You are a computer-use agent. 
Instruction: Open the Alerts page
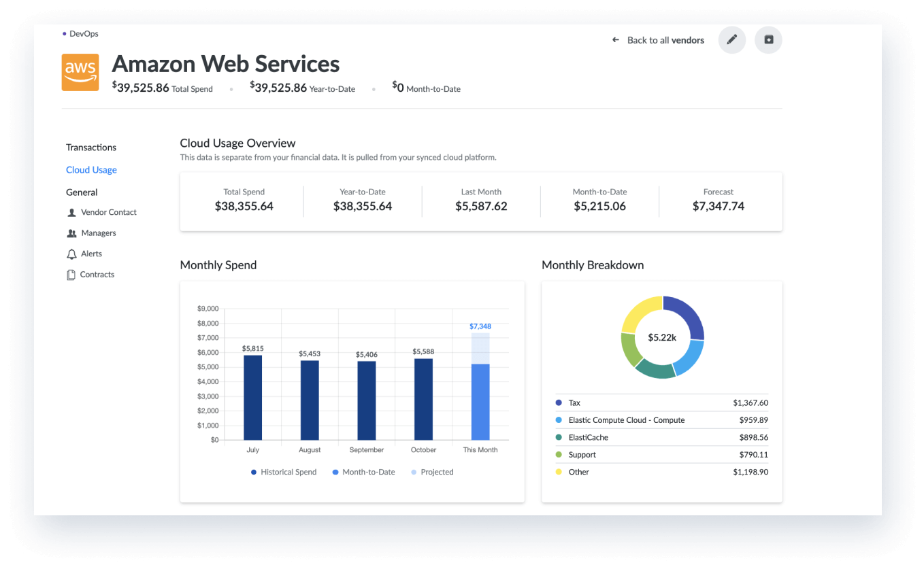pyautogui.click(x=91, y=254)
